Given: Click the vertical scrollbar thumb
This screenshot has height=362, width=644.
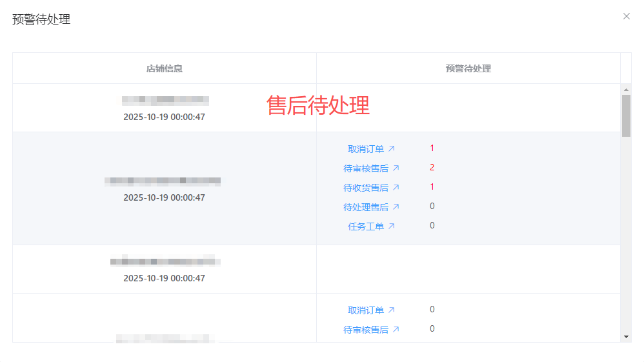Looking at the screenshot, I should (626, 115).
